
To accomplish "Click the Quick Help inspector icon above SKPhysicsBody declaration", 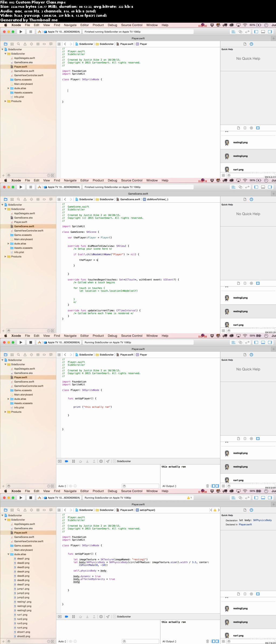I will click(x=251, y=510).
